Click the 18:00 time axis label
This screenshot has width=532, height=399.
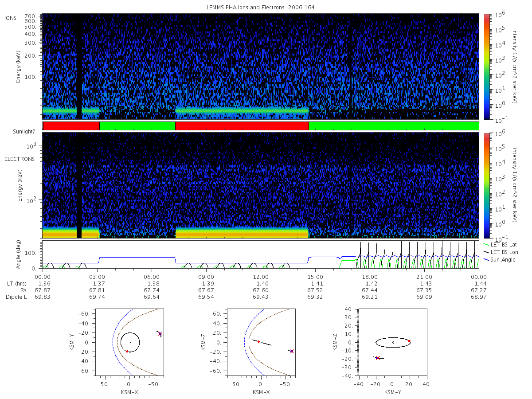[x=370, y=277]
